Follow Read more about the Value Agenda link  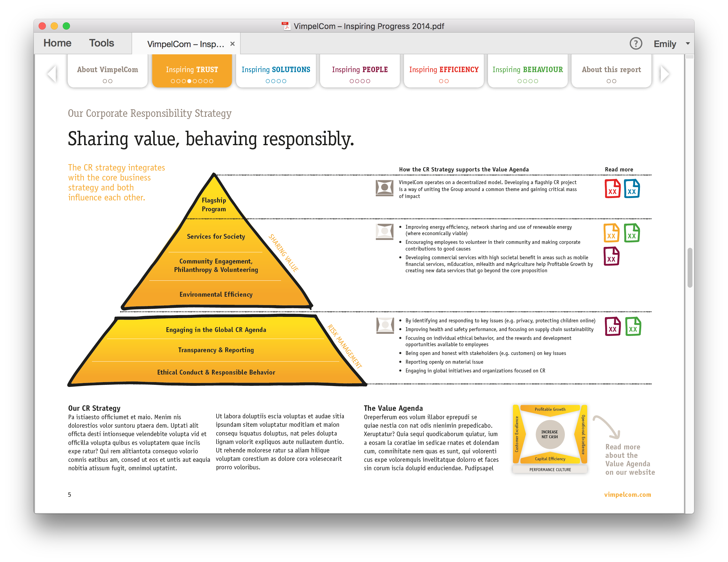630,459
